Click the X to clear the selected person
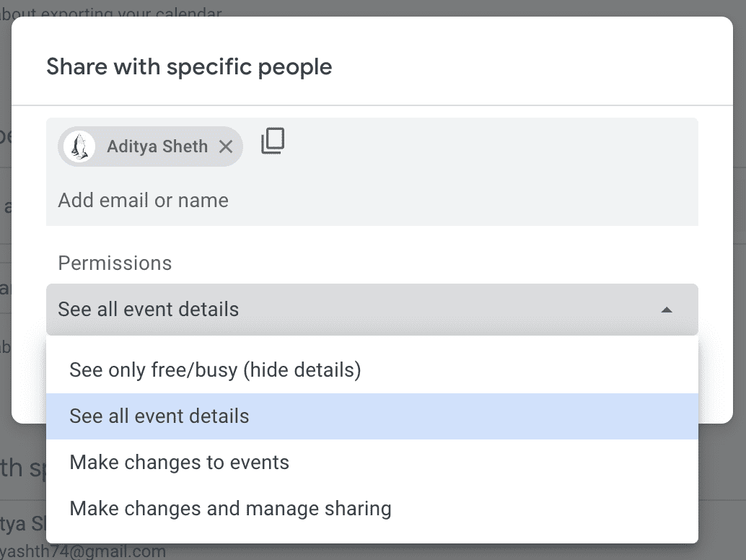 point(227,146)
